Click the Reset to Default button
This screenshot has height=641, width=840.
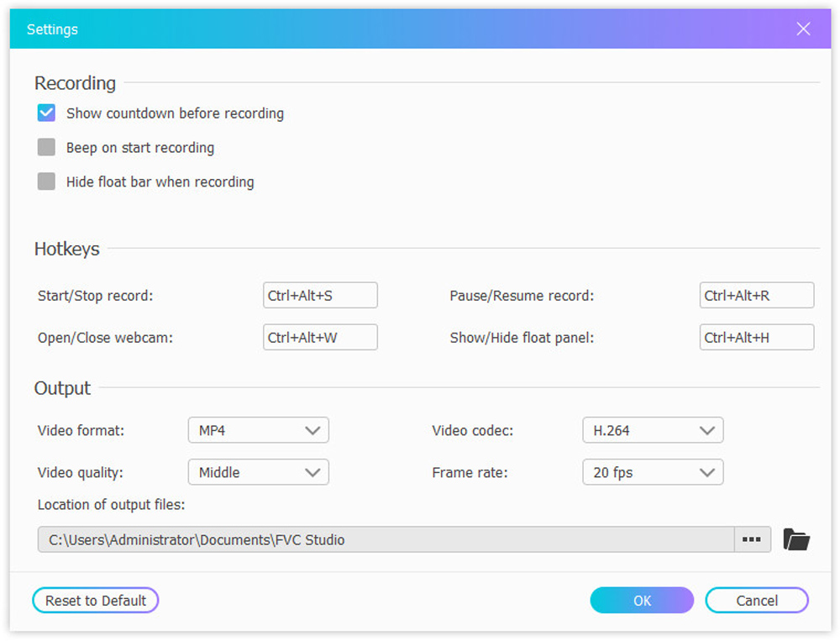click(x=96, y=601)
